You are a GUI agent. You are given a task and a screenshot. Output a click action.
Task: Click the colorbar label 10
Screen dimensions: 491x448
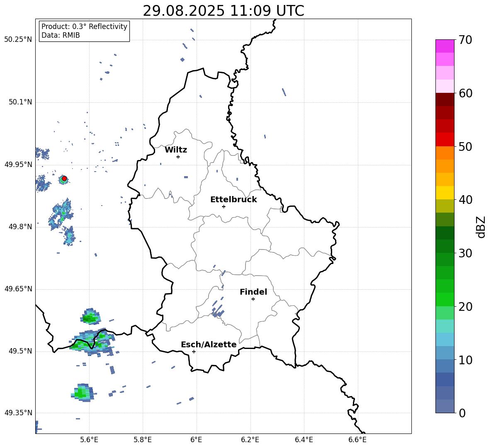click(465, 360)
